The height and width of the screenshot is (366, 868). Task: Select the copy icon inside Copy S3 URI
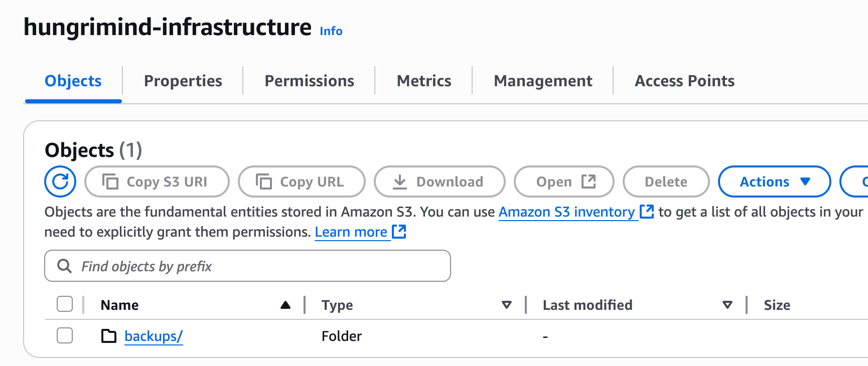tap(111, 181)
